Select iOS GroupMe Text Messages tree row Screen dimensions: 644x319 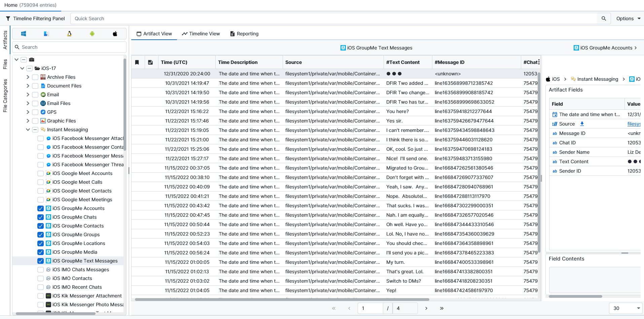point(68,261)
